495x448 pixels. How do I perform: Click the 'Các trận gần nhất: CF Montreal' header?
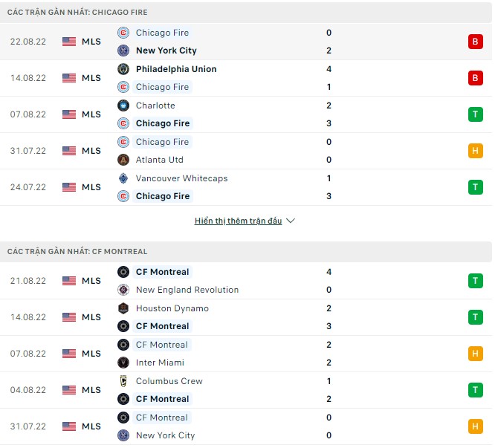click(77, 252)
